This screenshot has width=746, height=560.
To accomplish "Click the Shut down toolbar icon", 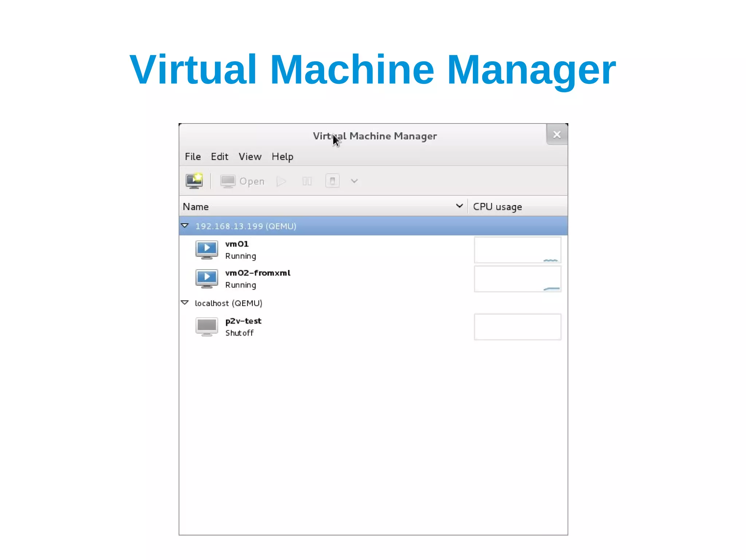I will click(333, 181).
